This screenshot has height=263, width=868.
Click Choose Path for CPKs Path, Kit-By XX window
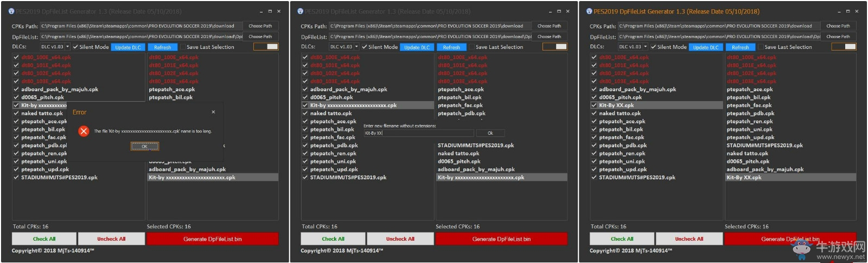[x=838, y=26]
